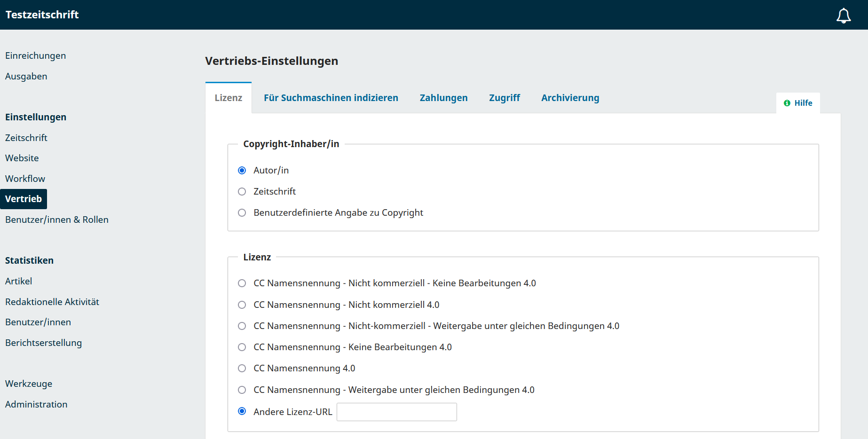Click the Testzeitschrift journal title
The width and height of the screenshot is (868, 439).
coord(42,15)
